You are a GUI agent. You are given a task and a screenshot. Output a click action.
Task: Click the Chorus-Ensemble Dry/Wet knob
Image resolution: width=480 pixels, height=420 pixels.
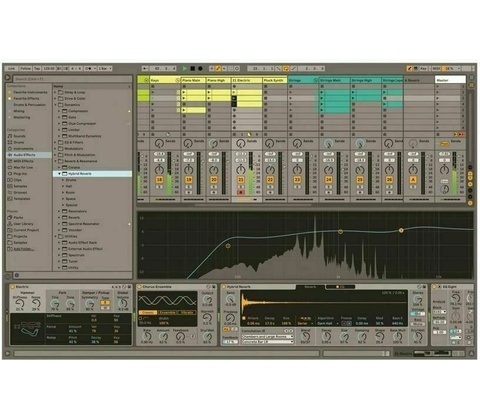click(207, 337)
